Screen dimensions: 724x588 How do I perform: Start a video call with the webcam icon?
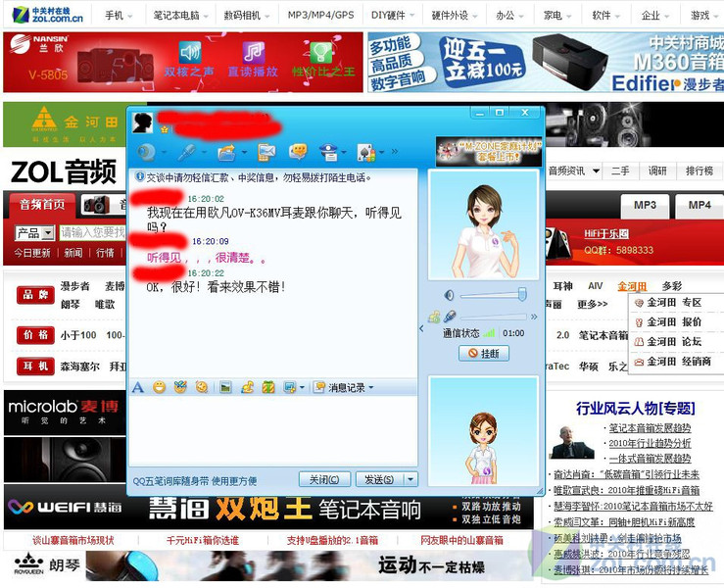click(x=147, y=152)
